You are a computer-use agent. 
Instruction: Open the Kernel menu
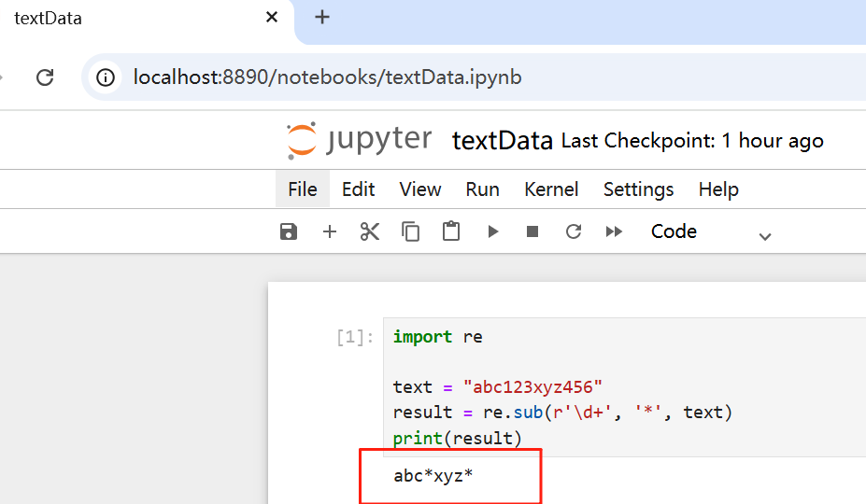551,189
